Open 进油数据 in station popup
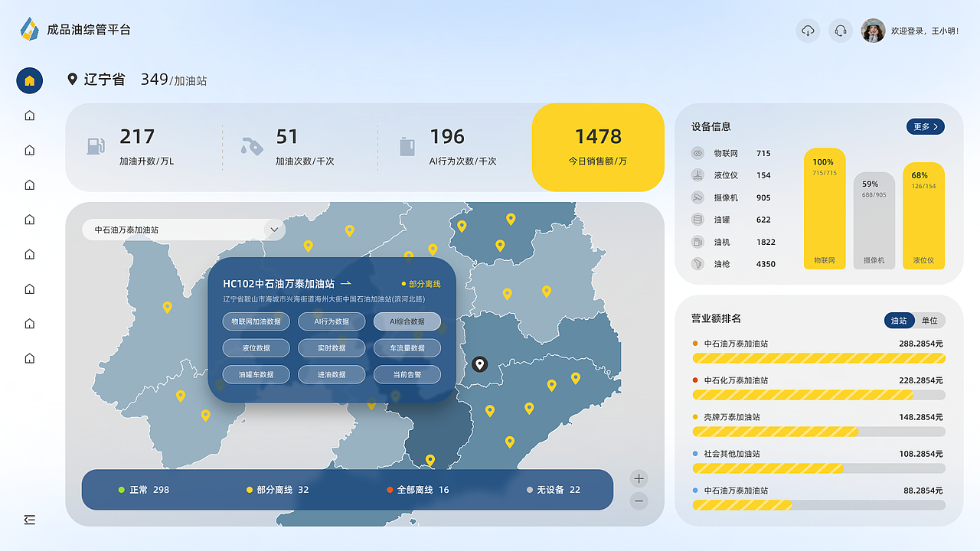980x551 pixels. (332, 374)
